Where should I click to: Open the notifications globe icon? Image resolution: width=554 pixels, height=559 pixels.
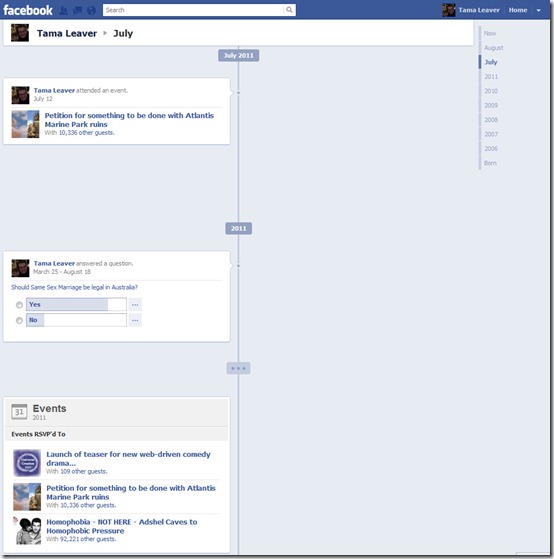tap(91, 10)
